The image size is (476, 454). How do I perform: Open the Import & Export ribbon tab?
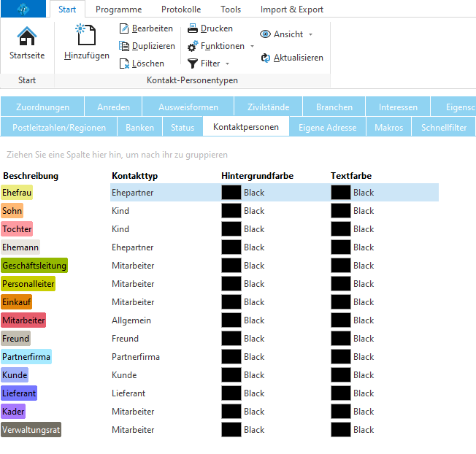tap(291, 9)
